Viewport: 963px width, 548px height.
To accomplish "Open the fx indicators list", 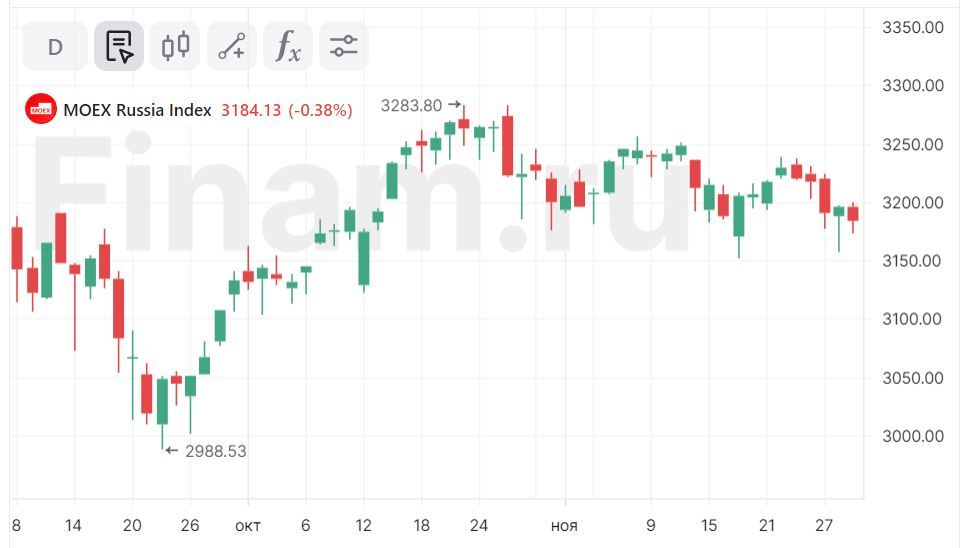I will click(288, 47).
